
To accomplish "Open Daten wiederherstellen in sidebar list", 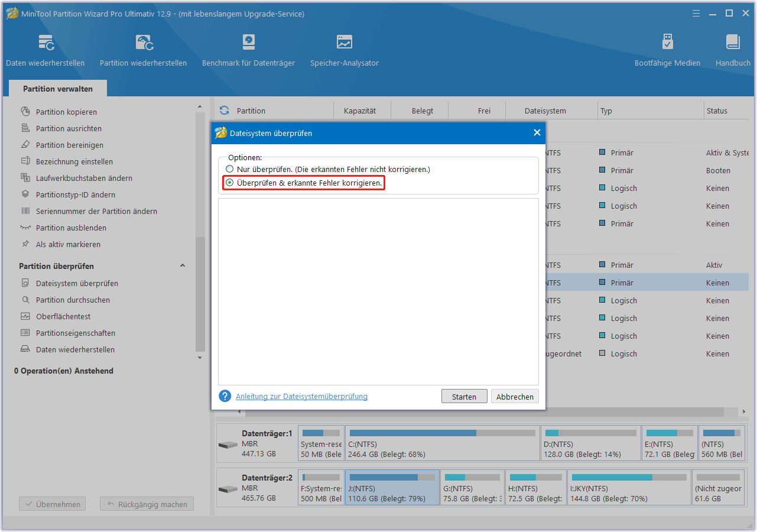I will point(75,349).
